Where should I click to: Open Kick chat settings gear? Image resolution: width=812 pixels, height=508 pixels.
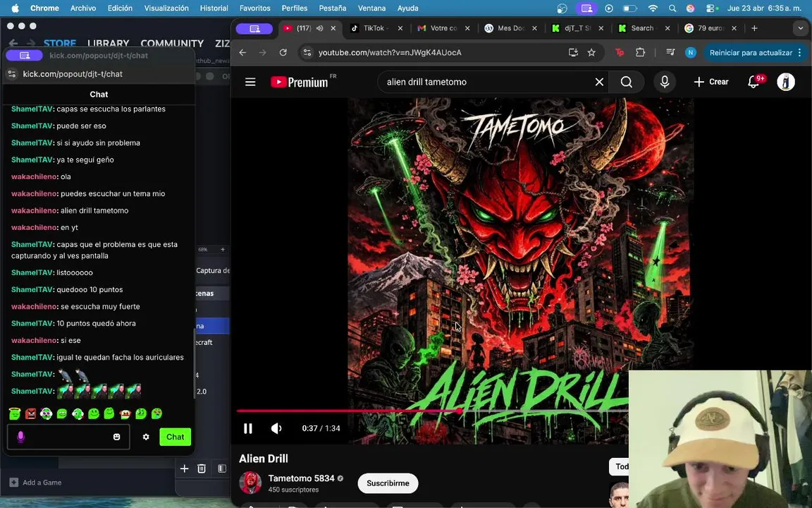[146, 437]
